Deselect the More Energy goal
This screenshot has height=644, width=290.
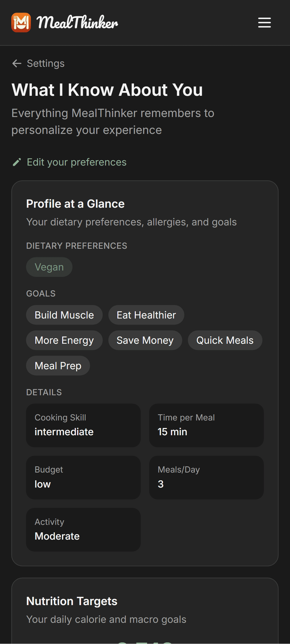tap(64, 340)
